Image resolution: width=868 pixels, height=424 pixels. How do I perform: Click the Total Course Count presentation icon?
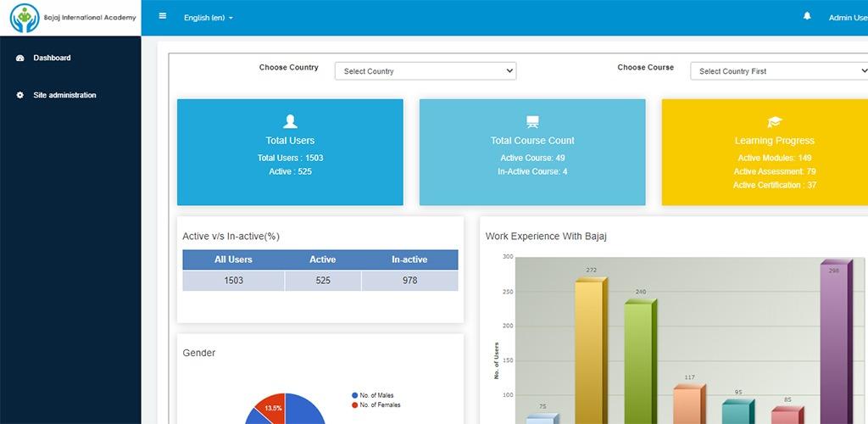[x=532, y=122]
